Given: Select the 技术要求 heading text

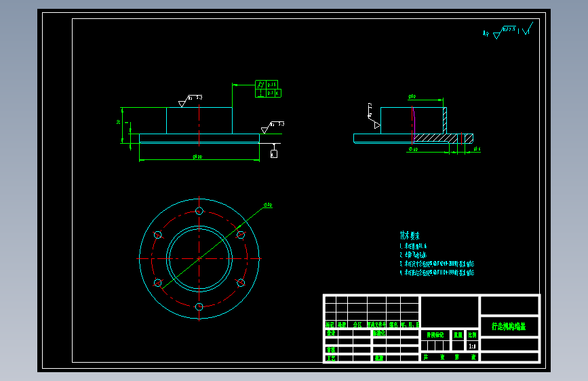Looking at the screenshot, I should [410, 235].
